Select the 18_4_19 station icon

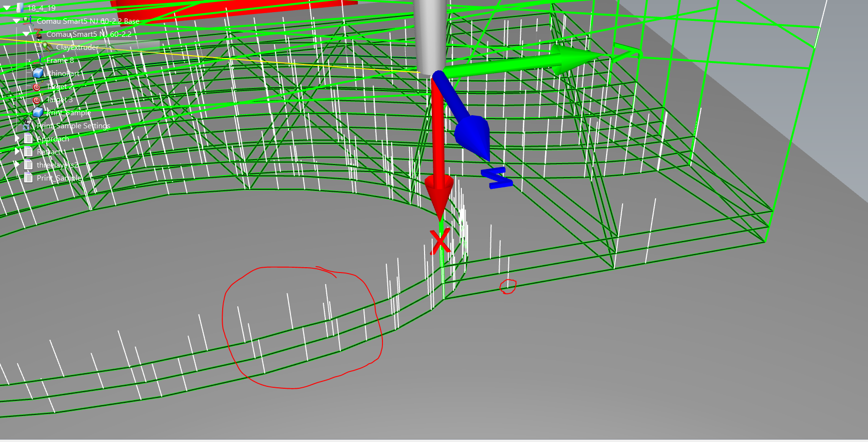click(19, 8)
